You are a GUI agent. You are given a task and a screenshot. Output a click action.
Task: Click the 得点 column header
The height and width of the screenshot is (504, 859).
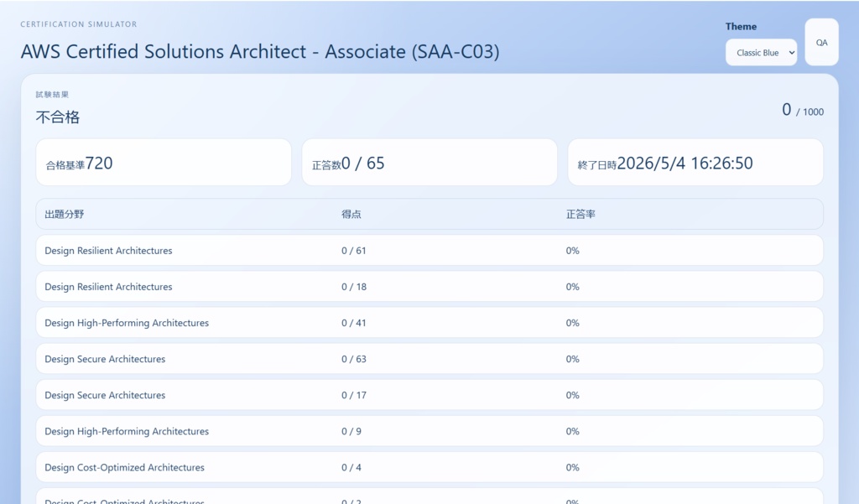351,214
